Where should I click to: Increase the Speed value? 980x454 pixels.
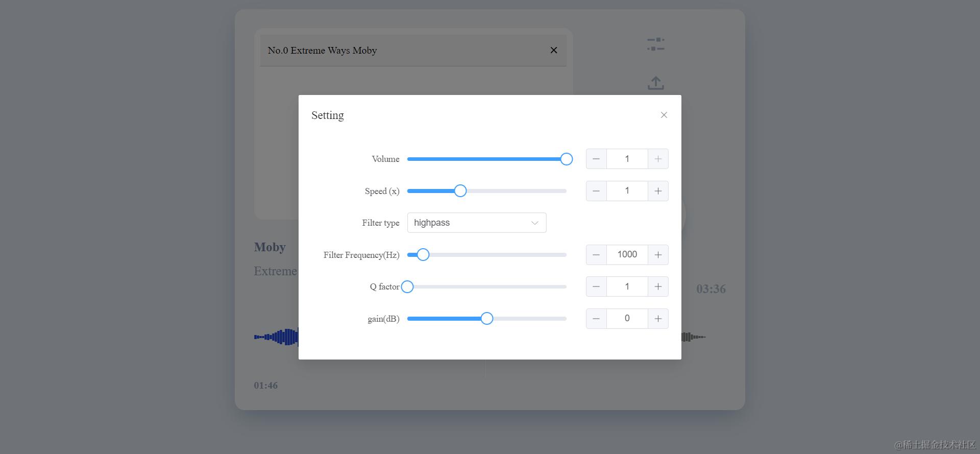[x=658, y=191]
